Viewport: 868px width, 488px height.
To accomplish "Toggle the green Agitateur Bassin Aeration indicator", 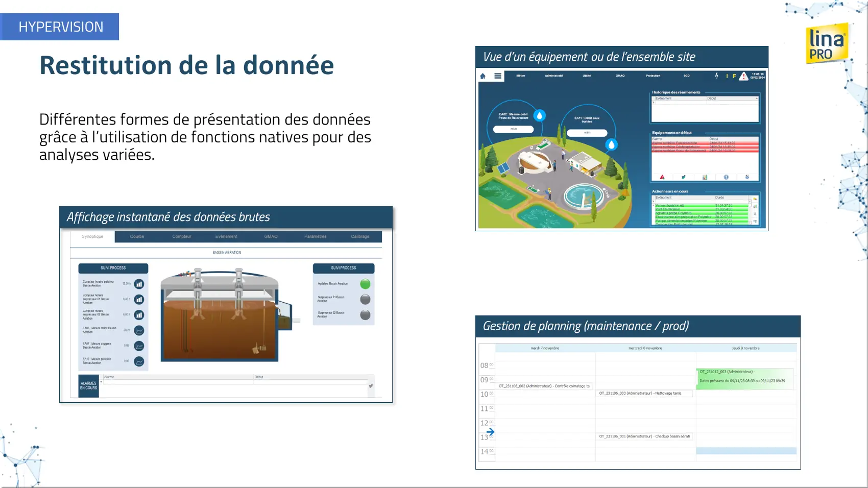I will coord(365,284).
